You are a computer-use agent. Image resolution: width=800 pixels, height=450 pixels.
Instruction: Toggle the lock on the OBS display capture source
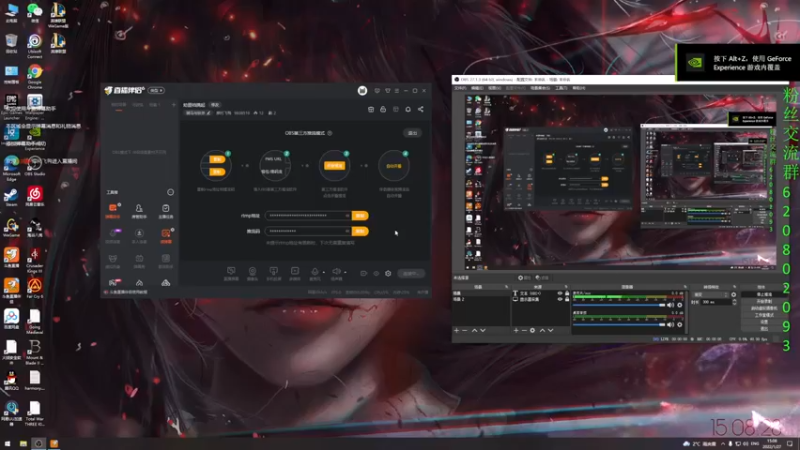(567, 299)
